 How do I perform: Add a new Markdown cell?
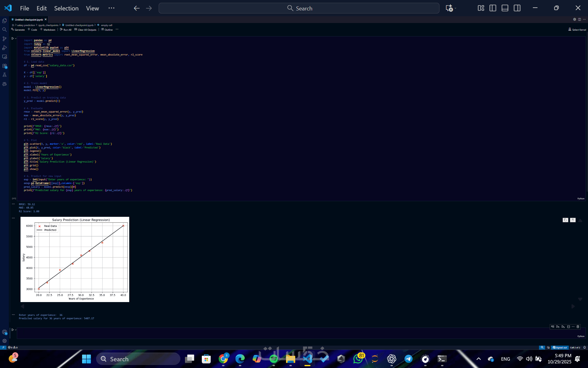tap(47, 30)
